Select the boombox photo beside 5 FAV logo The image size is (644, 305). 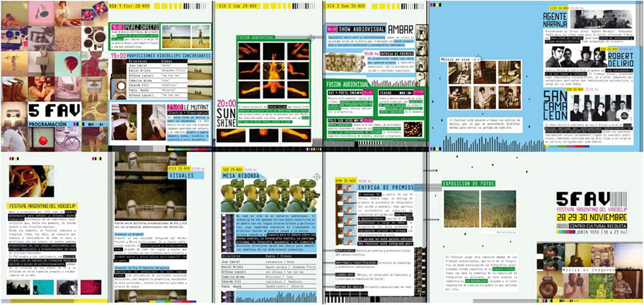pyautogui.click(x=14, y=114)
